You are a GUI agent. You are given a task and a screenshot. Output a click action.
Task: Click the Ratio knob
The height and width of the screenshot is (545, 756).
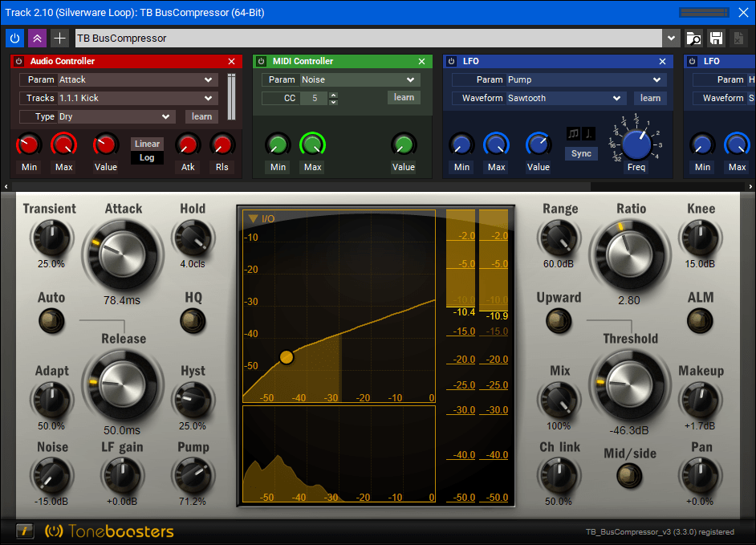coord(628,254)
